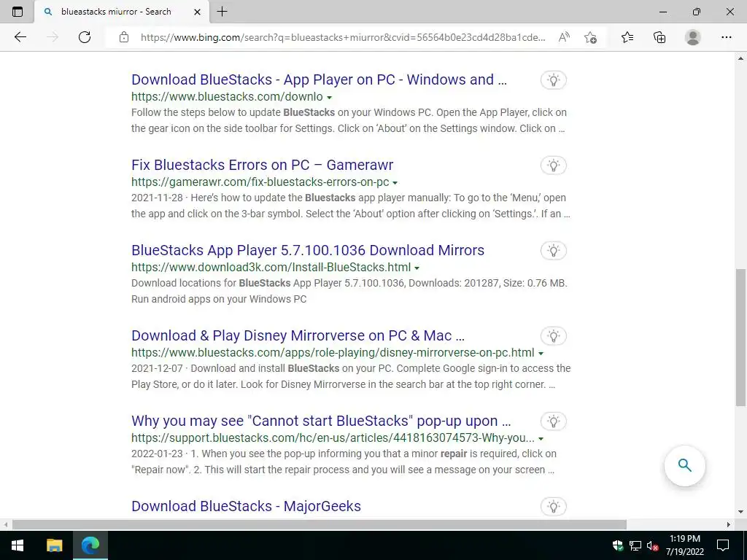This screenshot has height=560, width=747.
Task: Open Fix Bluestacks Errors on PC – Gamerawr
Action: point(262,165)
